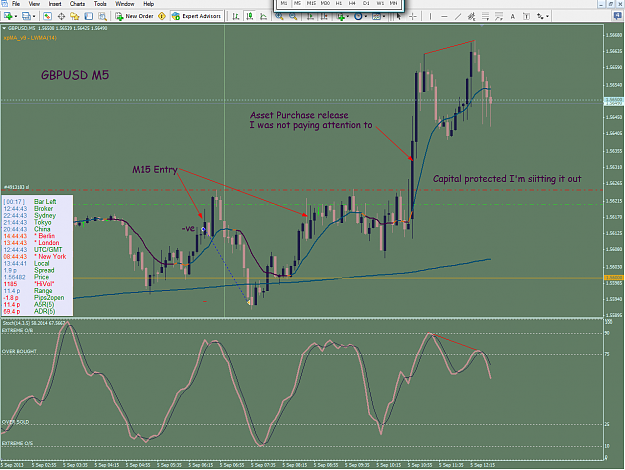Expand the Periods dropdown arrow
Viewport: 625px width, 470px height.
366,16
